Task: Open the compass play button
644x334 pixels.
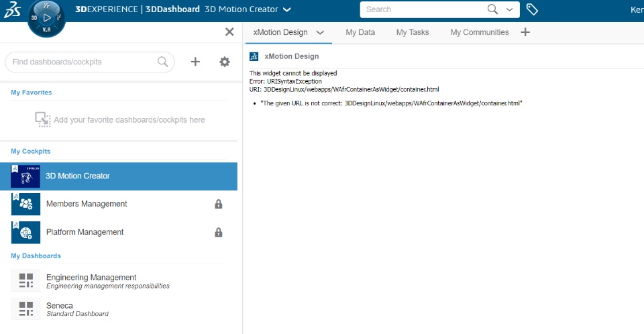Action: point(47,17)
